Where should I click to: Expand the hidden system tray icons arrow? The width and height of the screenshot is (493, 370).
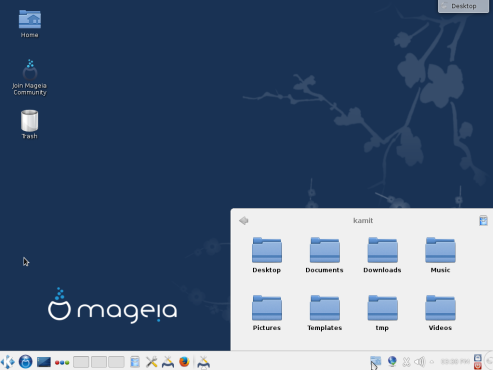tap(432, 362)
